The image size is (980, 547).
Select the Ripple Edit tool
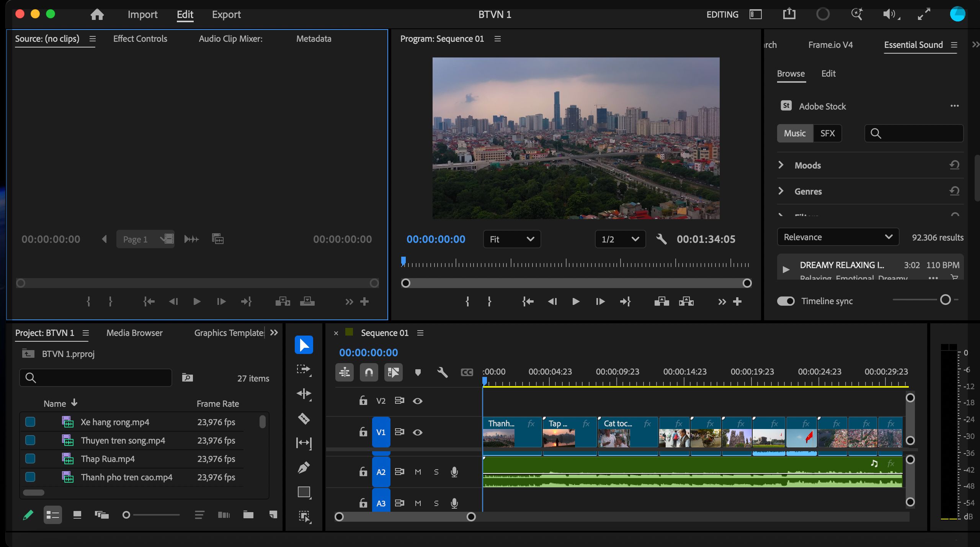(304, 394)
